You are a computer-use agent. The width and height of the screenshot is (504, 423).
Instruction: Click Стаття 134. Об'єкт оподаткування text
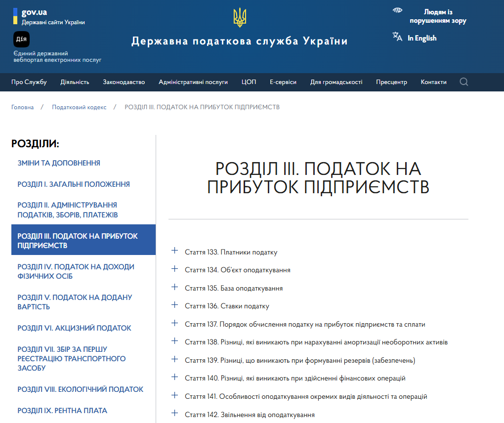pyautogui.click(x=238, y=270)
